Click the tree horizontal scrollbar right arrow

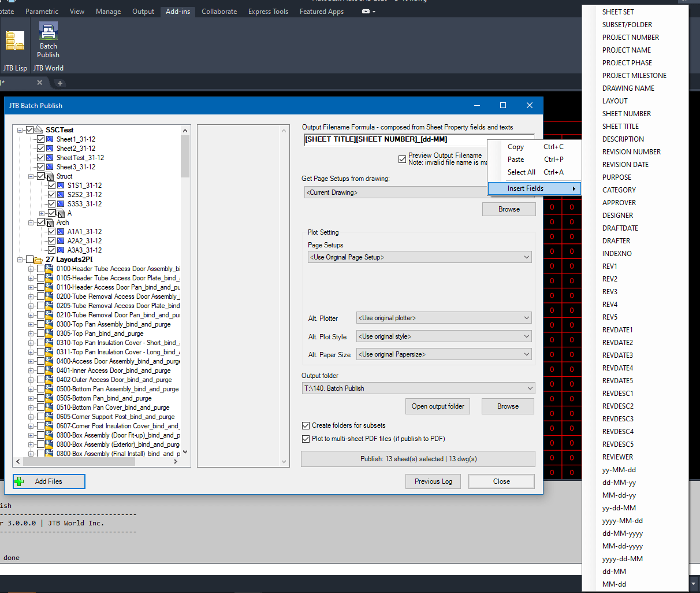(x=176, y=461)
